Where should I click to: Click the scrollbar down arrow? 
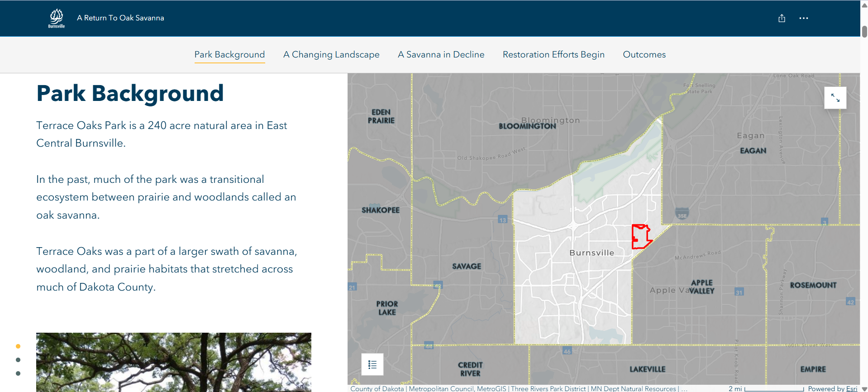pyautogui.click(x=864, y=389)
